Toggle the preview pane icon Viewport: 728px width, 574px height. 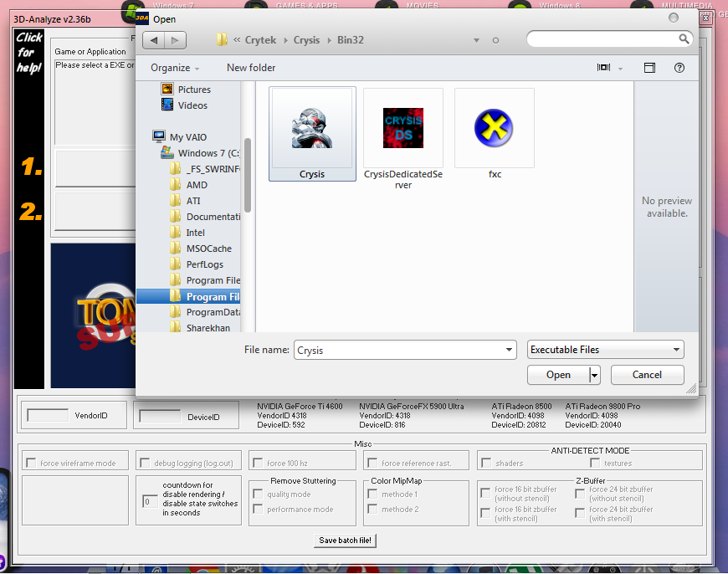[649, 68]
